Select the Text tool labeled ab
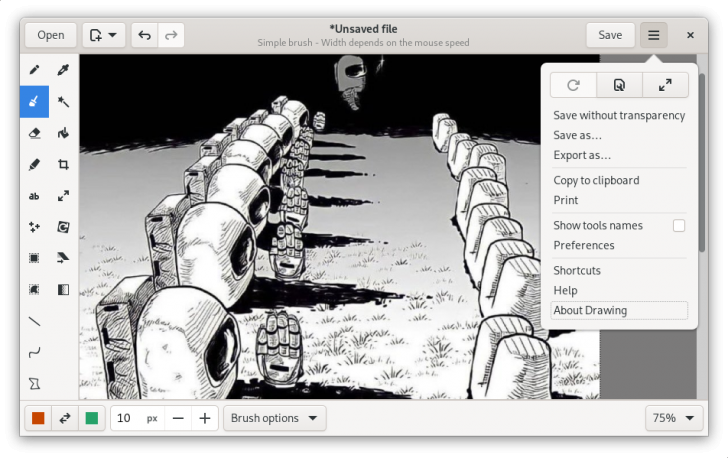This screenshot has height=458, width=728. click(x=34, y=196)
